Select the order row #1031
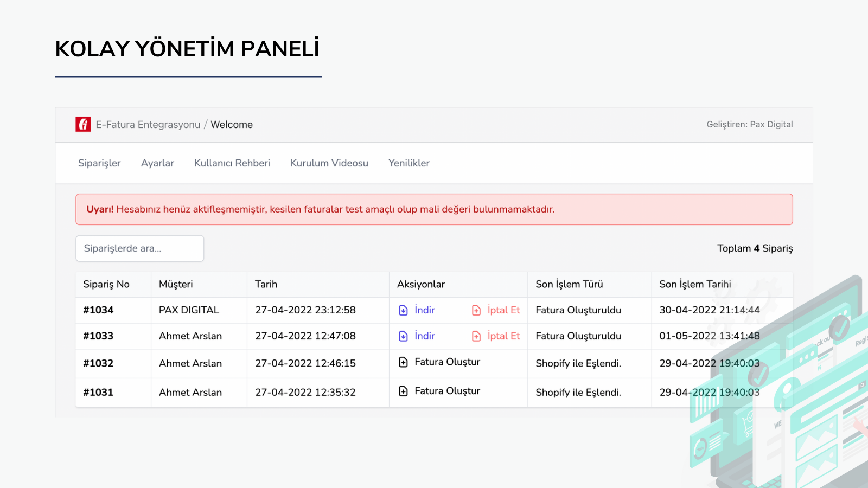Viewport: 868px width, 488px height. tap(98, 392)
